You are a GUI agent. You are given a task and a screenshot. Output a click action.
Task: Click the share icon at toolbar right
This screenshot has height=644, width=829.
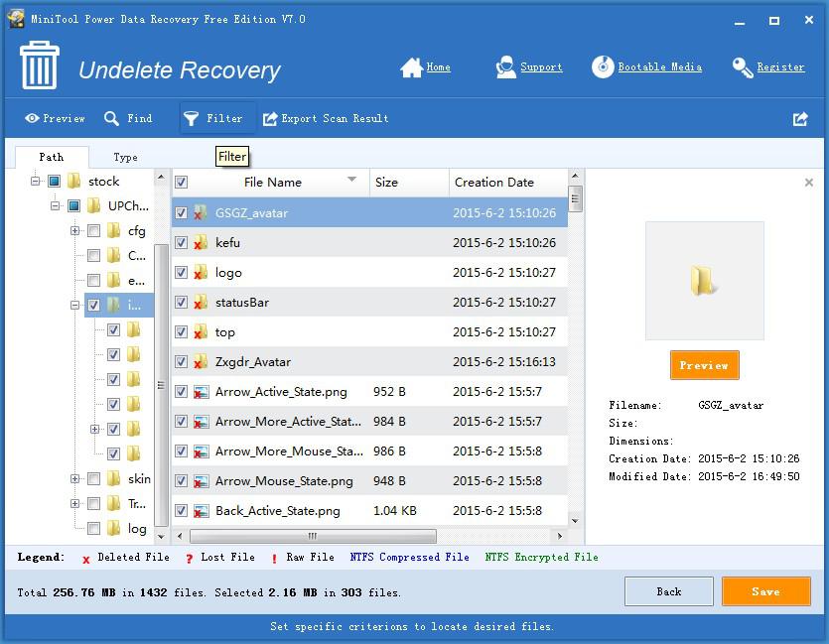click(800, 119)
